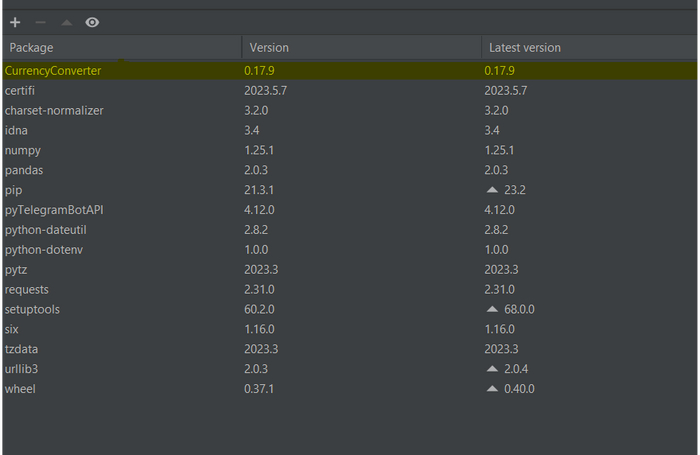
Task: Select the certifi package row
Action: point(20,91)
